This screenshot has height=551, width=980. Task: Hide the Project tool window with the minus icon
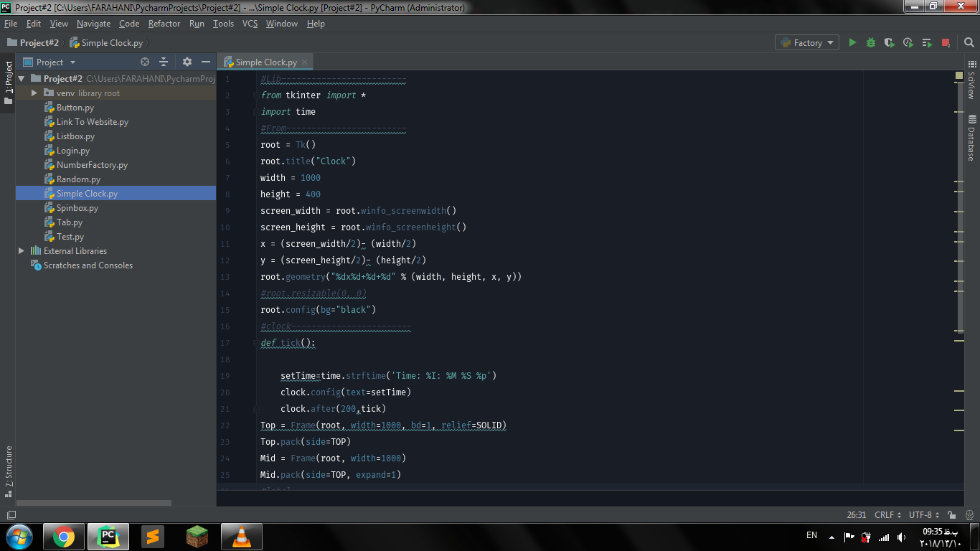(x=206, y=62)
